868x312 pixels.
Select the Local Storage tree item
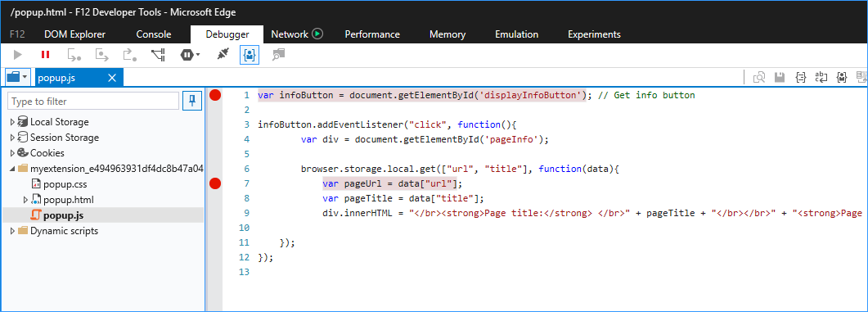(59, 122)
